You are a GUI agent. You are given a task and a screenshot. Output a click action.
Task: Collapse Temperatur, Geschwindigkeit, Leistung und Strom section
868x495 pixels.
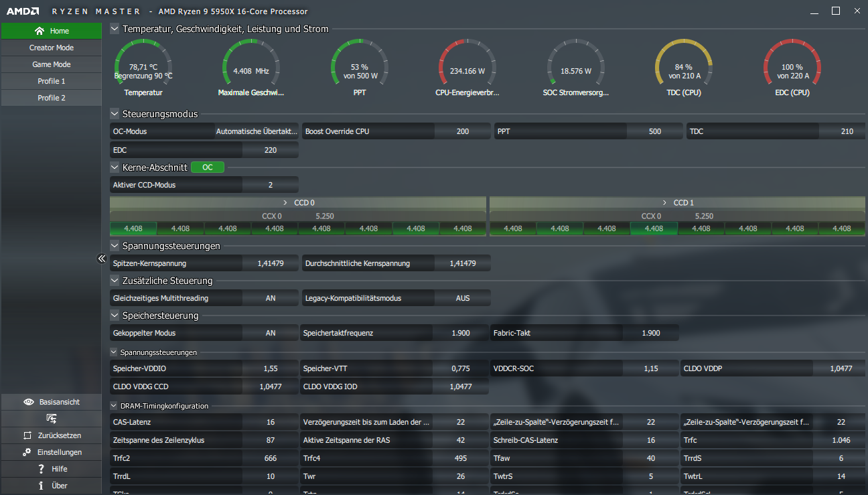pos(115,29)
